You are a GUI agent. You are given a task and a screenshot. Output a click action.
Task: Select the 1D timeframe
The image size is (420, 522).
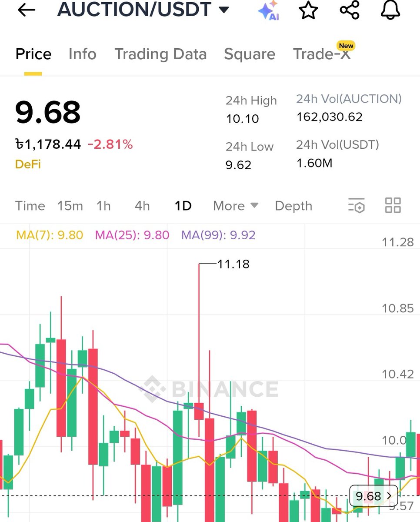click(x=183, y=206)
